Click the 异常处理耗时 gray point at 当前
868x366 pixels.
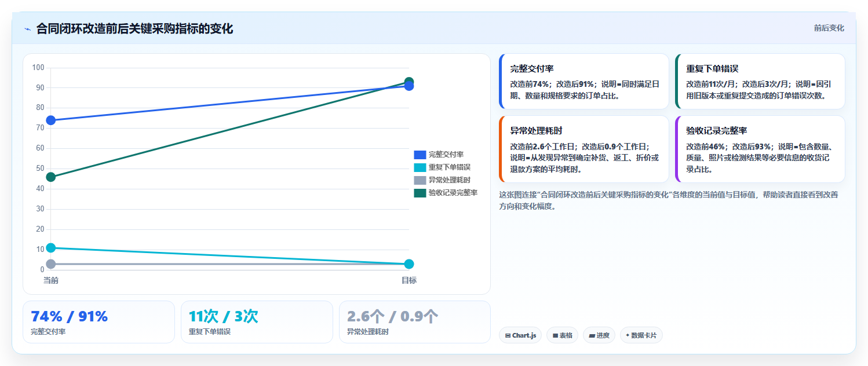pos(51,264)
